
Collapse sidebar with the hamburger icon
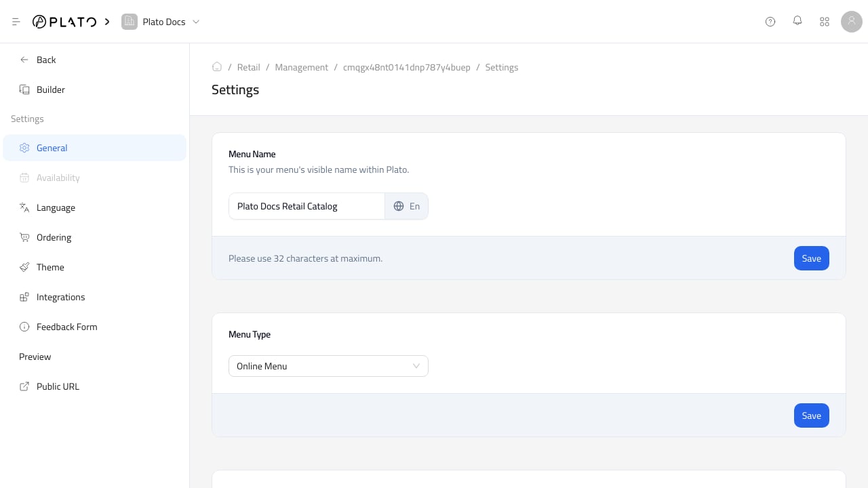(16, 22)
